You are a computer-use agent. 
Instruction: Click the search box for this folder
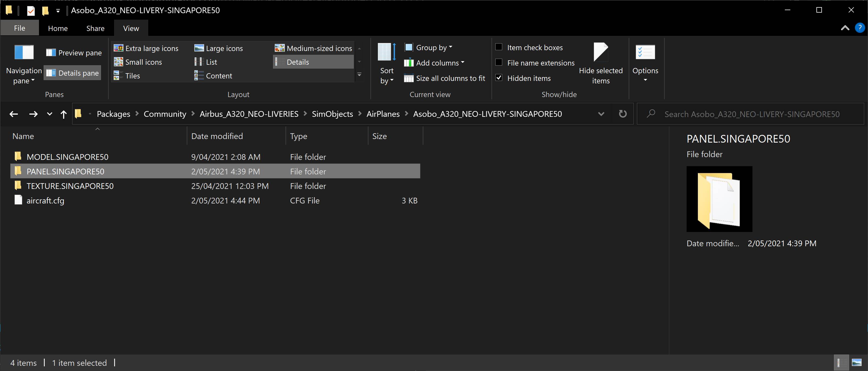click(751, 114)
